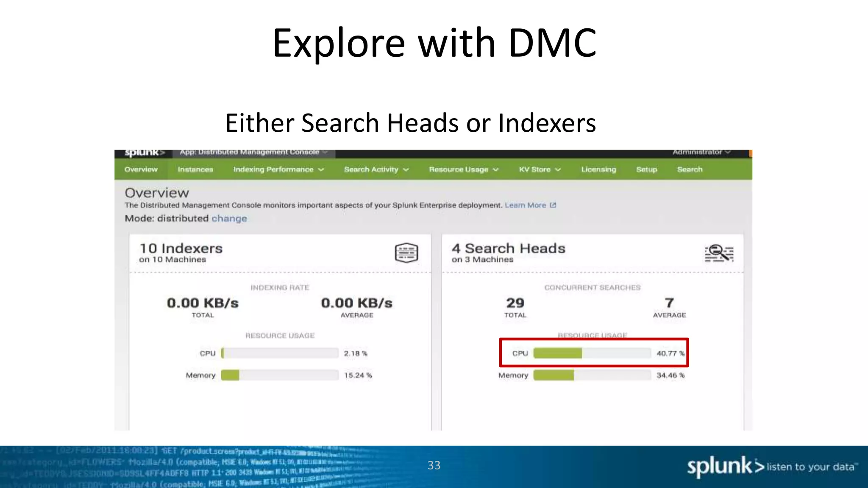Click the Indexers server icon
The height and width of the screenshot is (488, 868).
point(406,253)
